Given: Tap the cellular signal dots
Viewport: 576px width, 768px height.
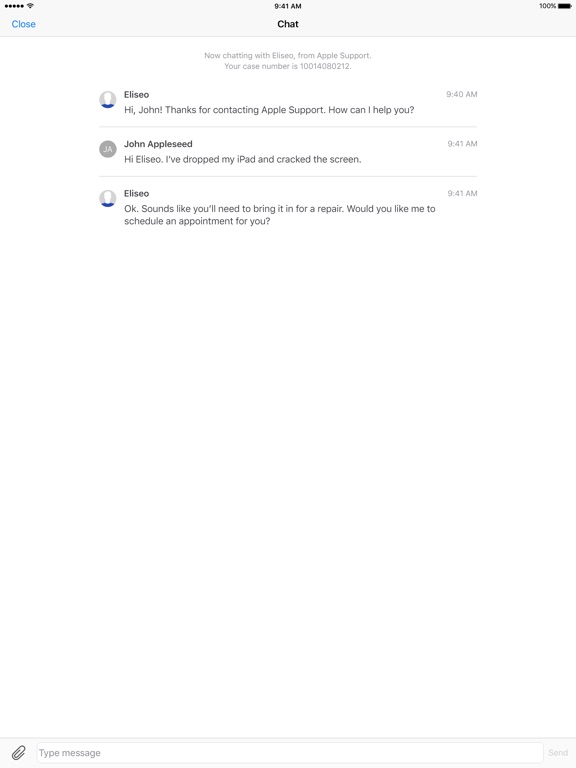Looking at the screenshot, I should (x=14, y=6).
